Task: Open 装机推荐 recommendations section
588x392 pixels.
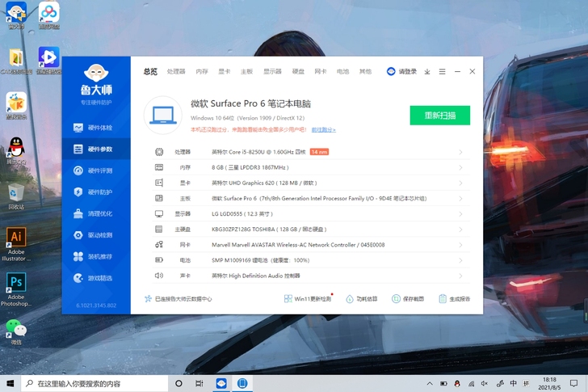Action: pos(96,256)
